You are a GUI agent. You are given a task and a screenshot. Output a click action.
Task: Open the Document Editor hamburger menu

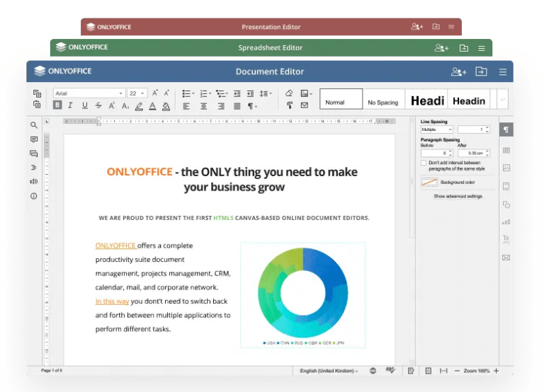503,71
